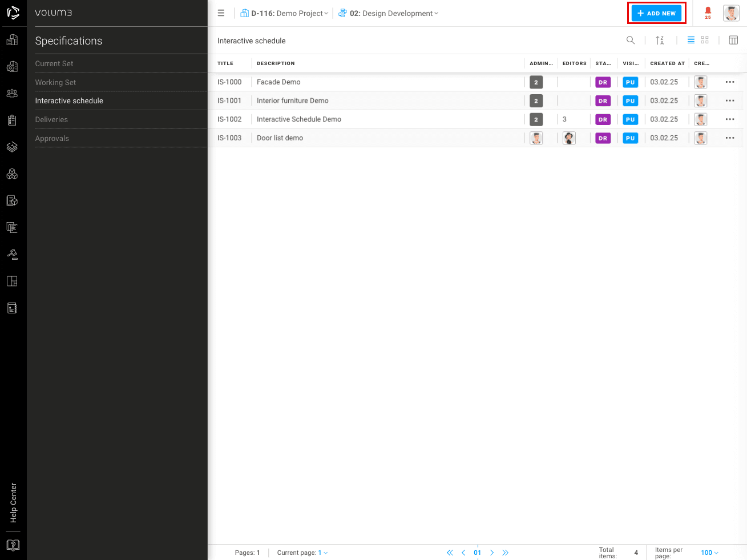Click the sort A-Z icon
The width and height of the screenshot is (747, 560).
tap(660, 40)
